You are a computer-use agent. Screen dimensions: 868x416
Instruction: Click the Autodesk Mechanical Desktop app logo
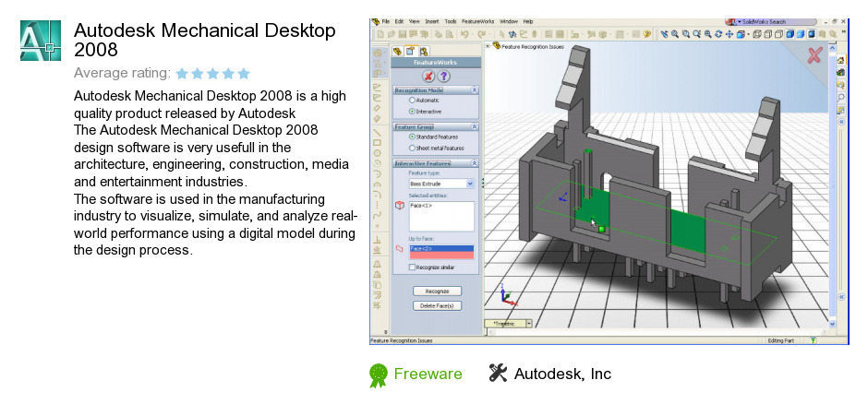pos(41,41)
